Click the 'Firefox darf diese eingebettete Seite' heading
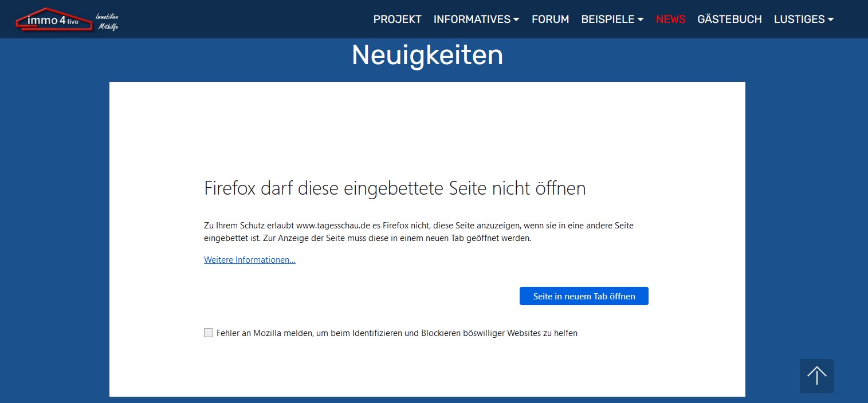Screen dimensions: 868x403 tap(395, 188)
